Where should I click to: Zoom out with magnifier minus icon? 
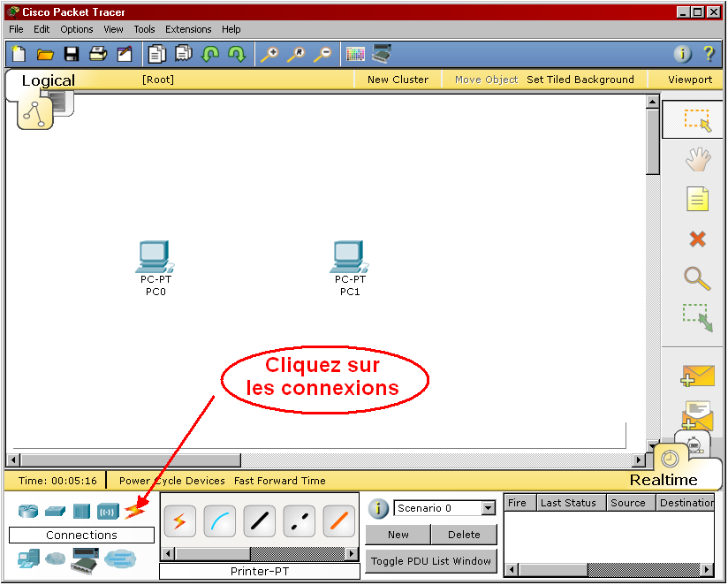pyautogui.click(x=322, y=54)
